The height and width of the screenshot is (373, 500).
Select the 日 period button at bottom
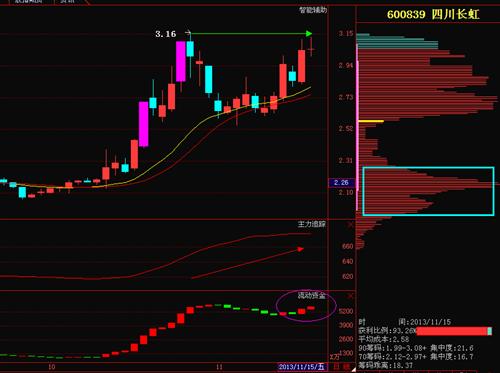pyautogui.click(x=337, y=367)
